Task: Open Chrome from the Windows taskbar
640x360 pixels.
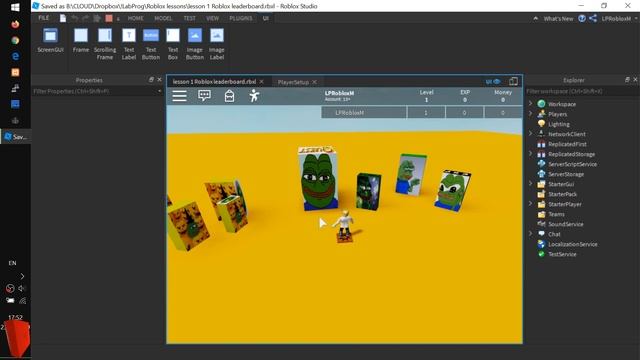Action: tap(15, 40)
